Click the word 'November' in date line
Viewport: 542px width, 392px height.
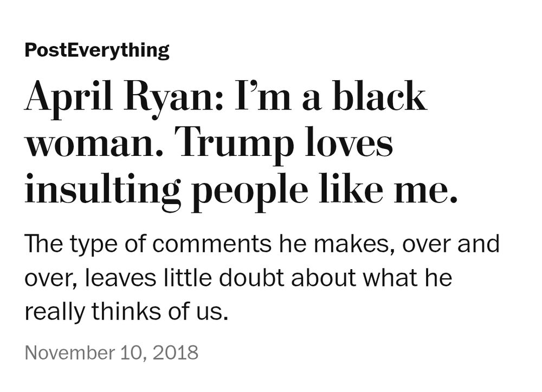coord(69,352)
